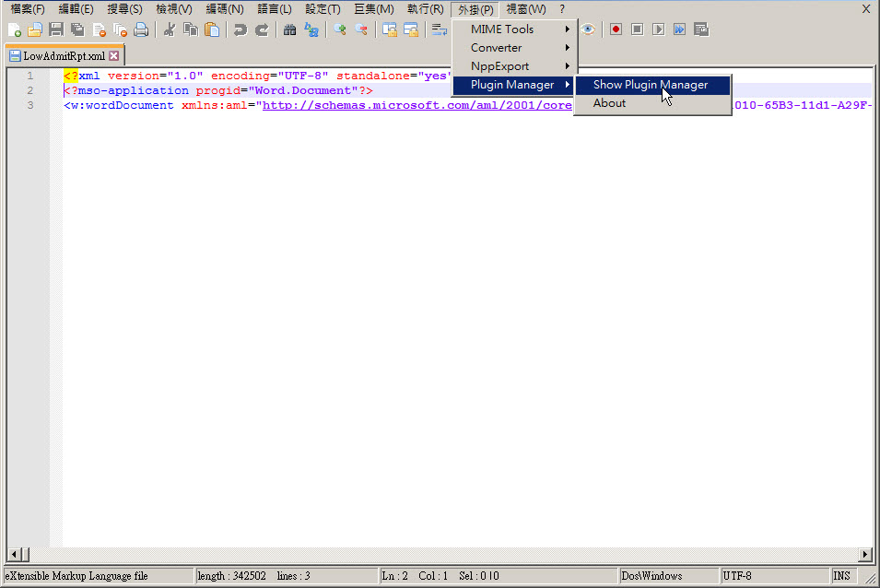Screen dimensions: 880x588
Task: Open the NppExport submenu
Action: (x=502, y=65)
